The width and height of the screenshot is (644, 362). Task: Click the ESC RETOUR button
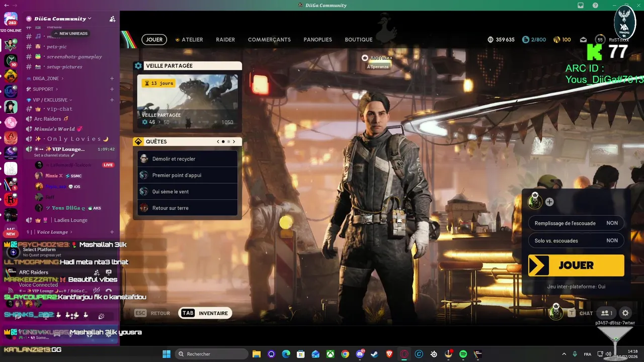point(152,313)
